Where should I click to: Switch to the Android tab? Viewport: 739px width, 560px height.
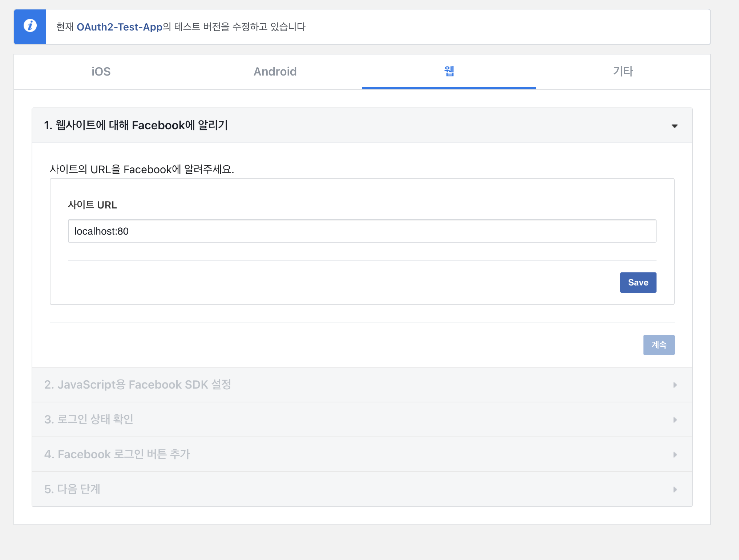point(275,72)
